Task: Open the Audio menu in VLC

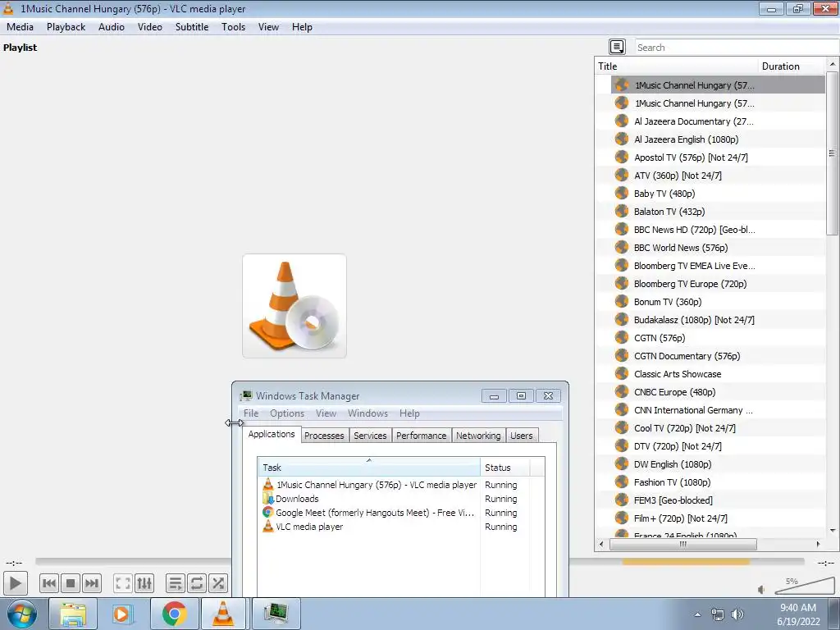Action: (112, 27)
